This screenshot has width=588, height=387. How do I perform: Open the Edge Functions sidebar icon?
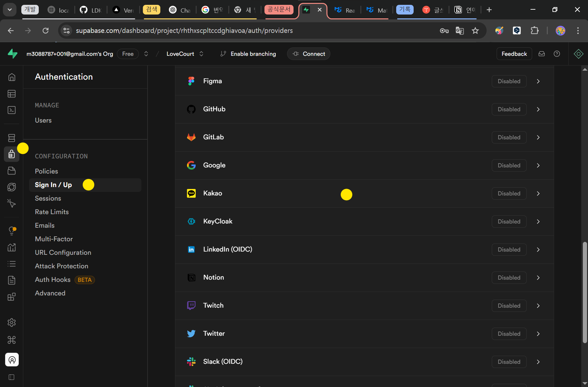click(x=12, y=187)
